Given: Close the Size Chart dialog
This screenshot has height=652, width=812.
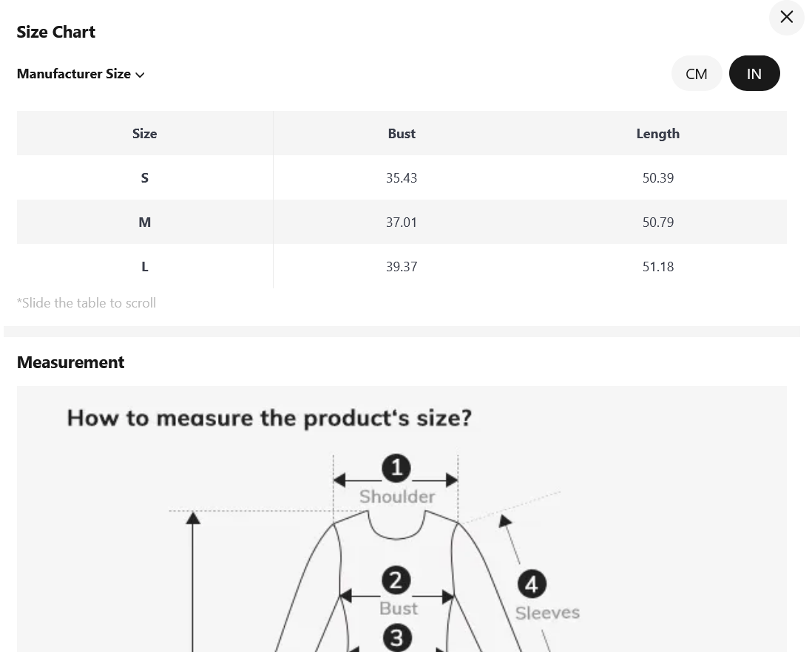Looking at the screenshot, I should [787, 17].
